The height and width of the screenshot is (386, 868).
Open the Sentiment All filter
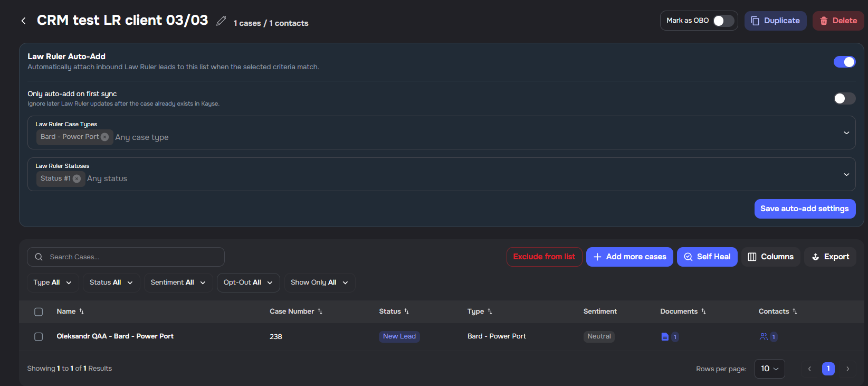point(178,283)
